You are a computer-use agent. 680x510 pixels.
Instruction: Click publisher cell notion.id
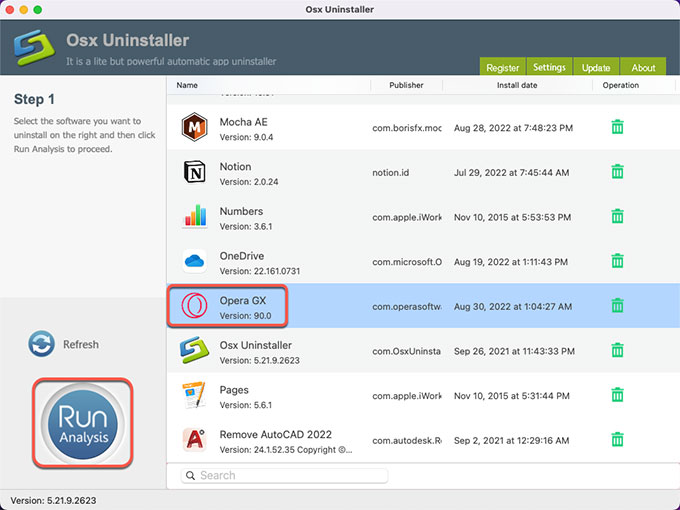pos(390,173)
